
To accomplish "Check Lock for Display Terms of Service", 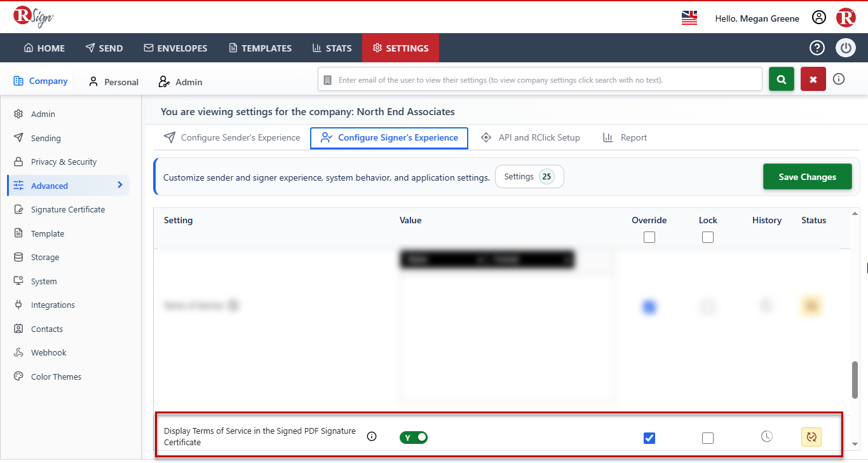I will pyautogui.click(x=708, y=438).
